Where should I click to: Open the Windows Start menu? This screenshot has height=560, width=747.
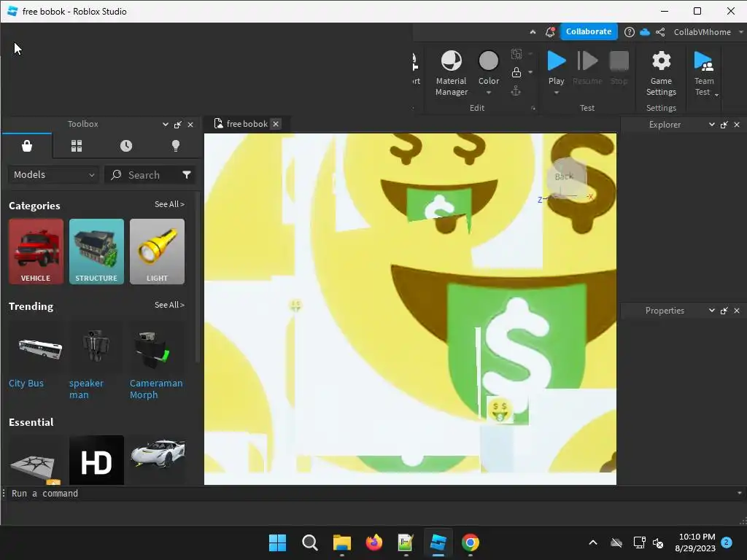(278, 542)
